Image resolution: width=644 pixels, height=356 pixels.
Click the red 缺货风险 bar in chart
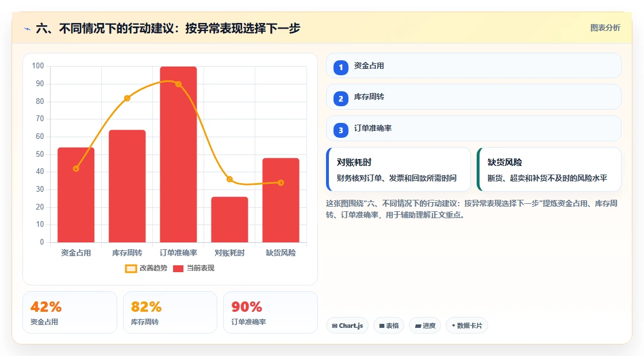pyautogui.click(x=281, y=200)
